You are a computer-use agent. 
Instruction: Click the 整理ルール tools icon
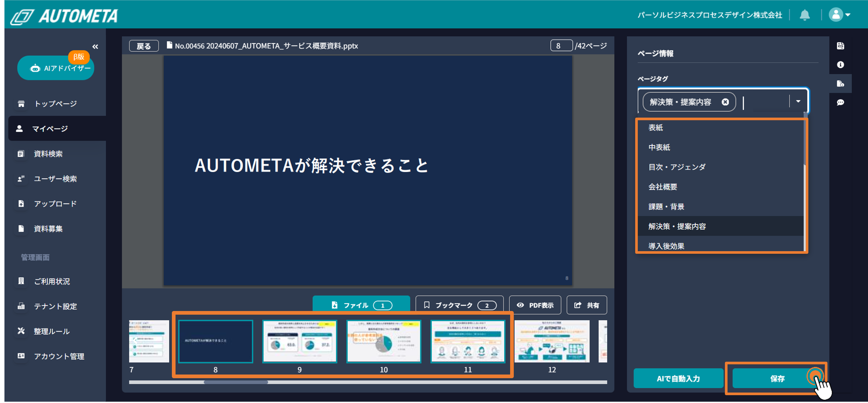(21, 331)
